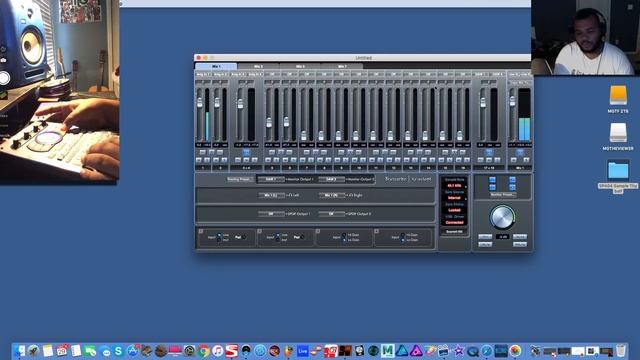Click the monitor dB readout field
This screenshot has width=640, height=360.
click(x=502, y=237)
